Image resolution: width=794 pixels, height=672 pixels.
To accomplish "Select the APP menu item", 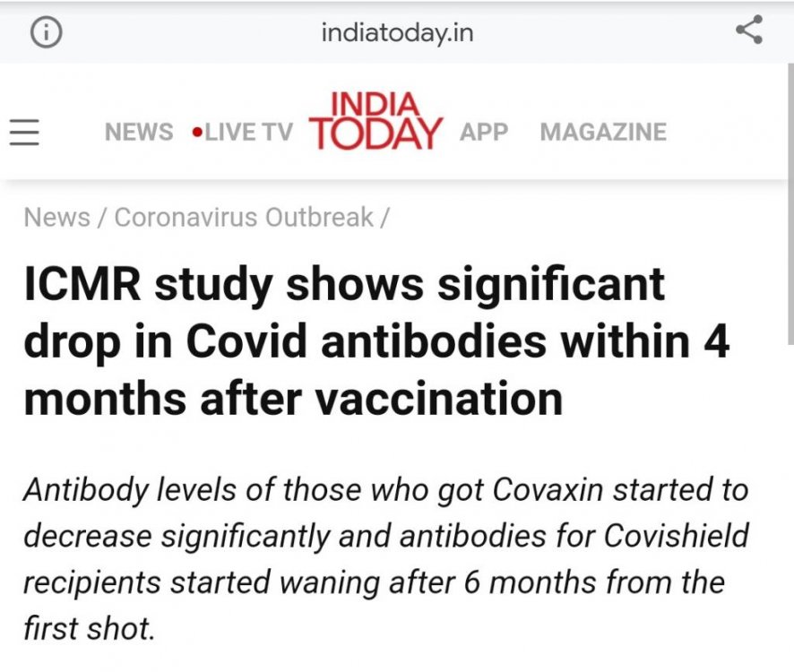I will (484, 132).
